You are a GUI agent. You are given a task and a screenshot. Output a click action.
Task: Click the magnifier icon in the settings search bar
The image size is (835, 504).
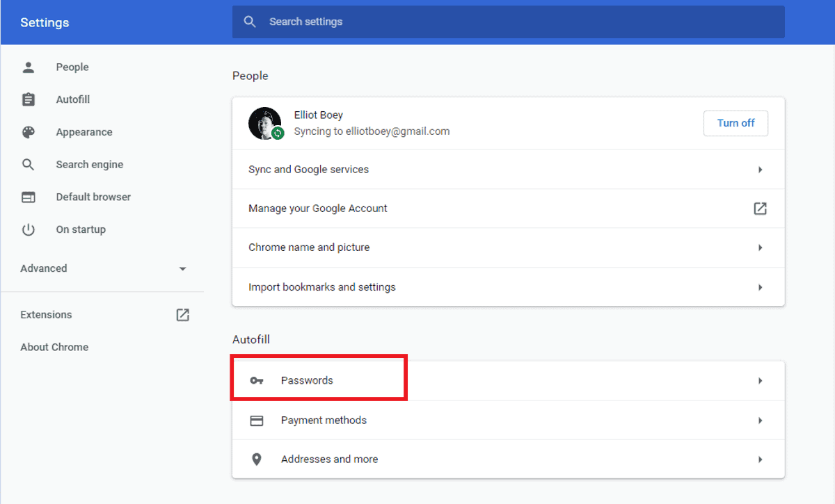pos(250,22)
